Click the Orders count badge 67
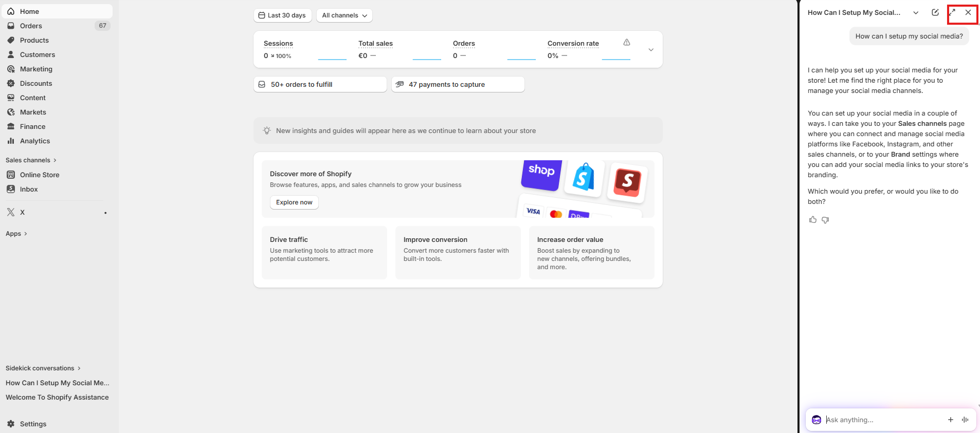The width and height of the screenshot is (980, 433). 102,26
